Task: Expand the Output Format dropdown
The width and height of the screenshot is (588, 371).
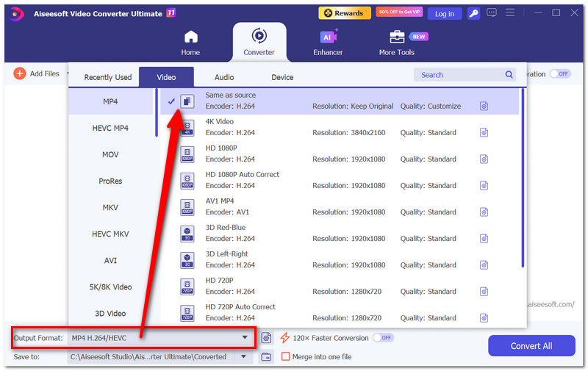Action: click(x=245, y=338)
